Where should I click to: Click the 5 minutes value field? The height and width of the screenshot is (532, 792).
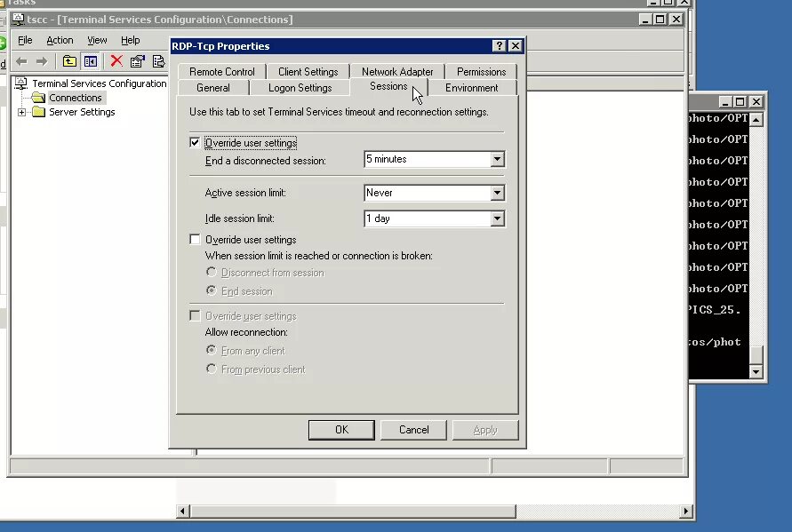point(428,160)
